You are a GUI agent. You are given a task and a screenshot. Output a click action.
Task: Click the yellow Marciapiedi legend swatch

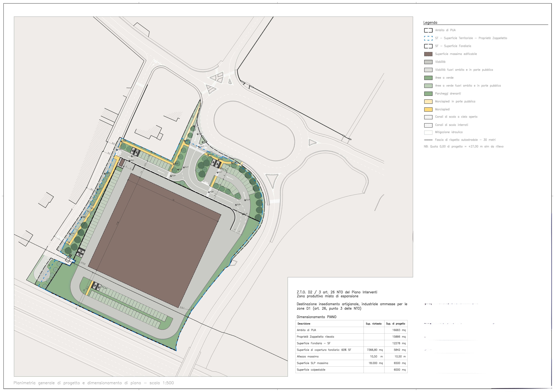point(428,109)
